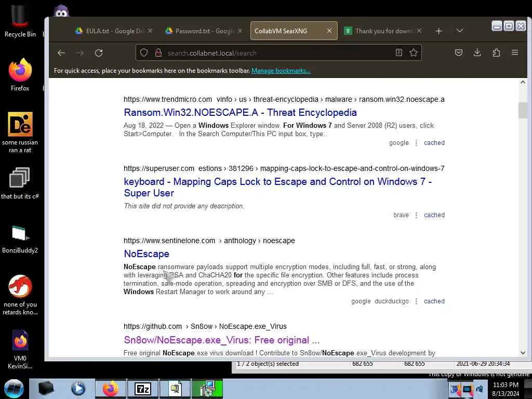Open the NoEscape SentinelOne result title
Screen dimensions: 532x399
[x=146, y=254]
